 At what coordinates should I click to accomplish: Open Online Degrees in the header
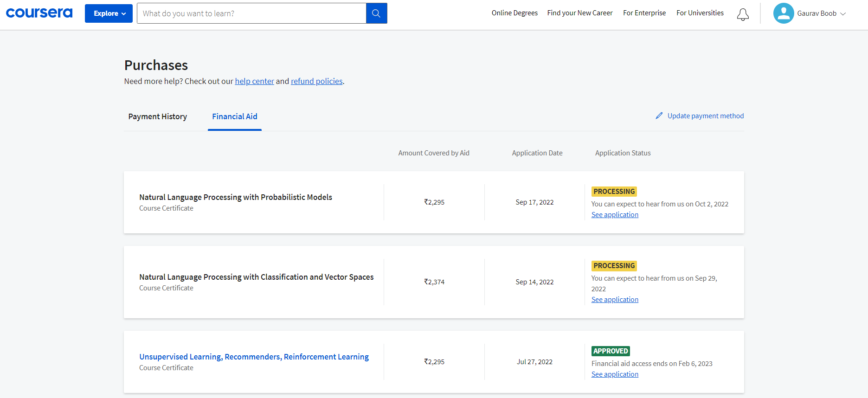(514, 13)
